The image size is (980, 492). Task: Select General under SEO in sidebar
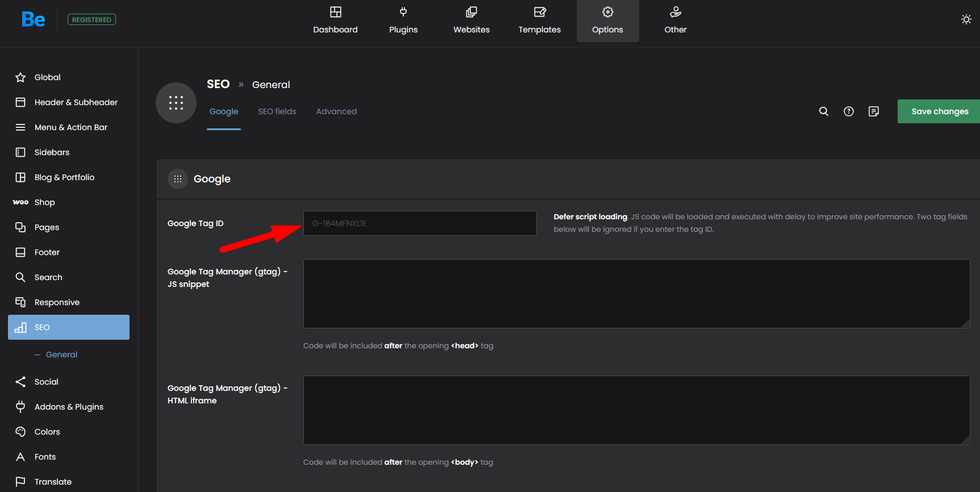pos(61,355)
